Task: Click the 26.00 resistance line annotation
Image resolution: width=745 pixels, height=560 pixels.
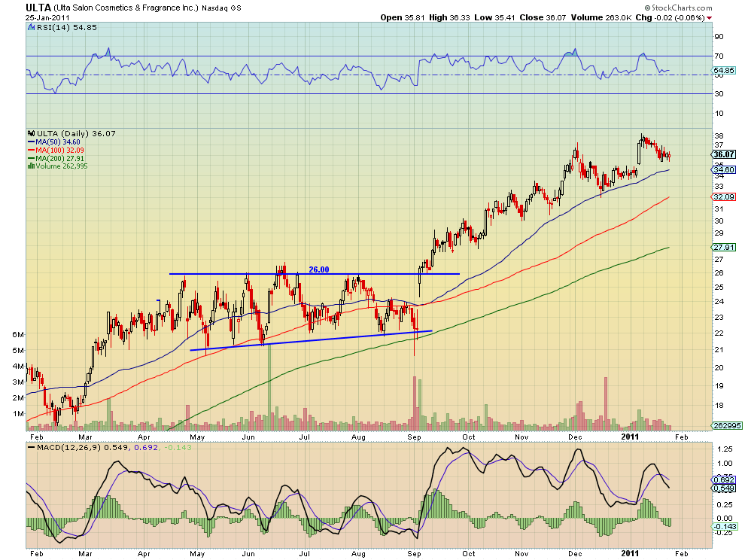Action: (319, 269)
